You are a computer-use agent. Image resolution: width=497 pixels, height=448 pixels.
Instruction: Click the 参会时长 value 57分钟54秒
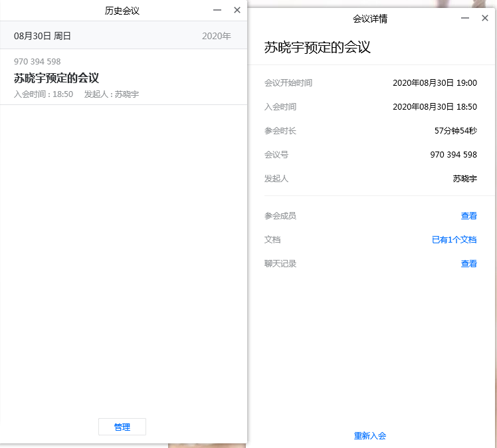coord(455,131)
